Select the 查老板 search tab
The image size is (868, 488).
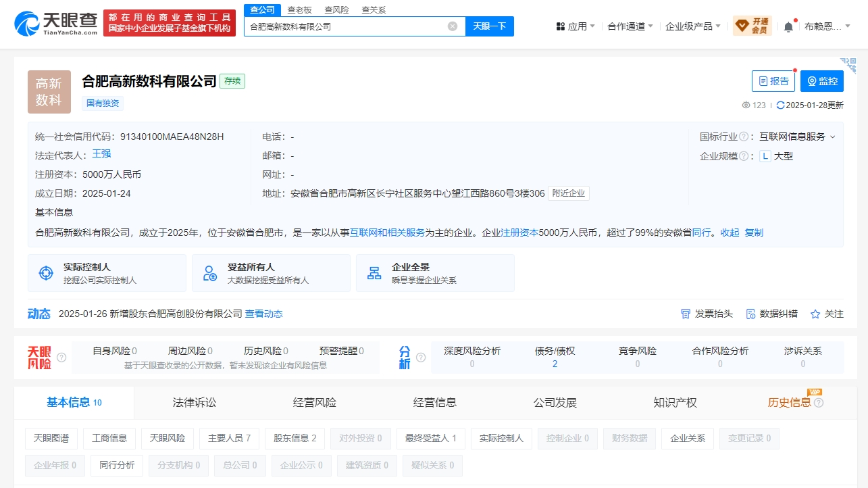299,10
